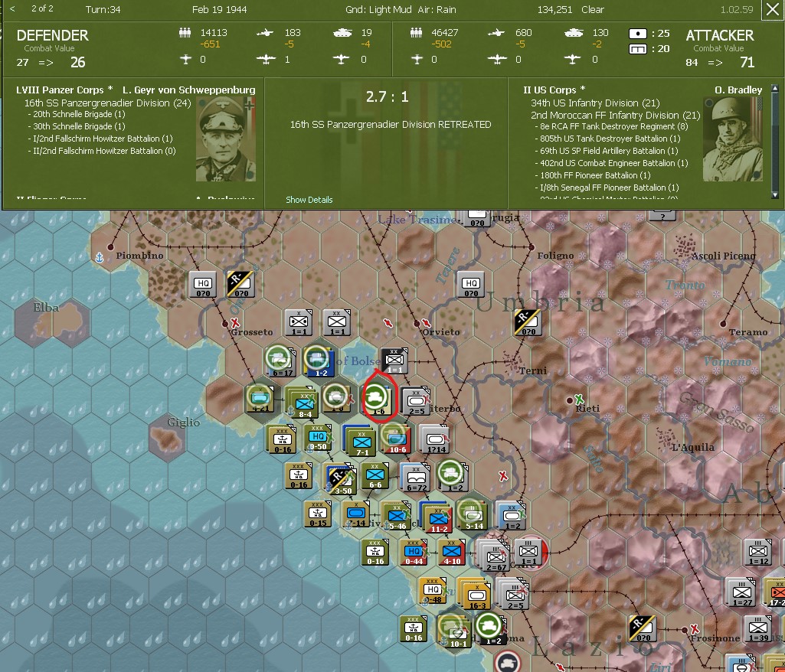Select the 2=67 German regiment stack
This screenshot has width=785, height=672.
point(494,556)
